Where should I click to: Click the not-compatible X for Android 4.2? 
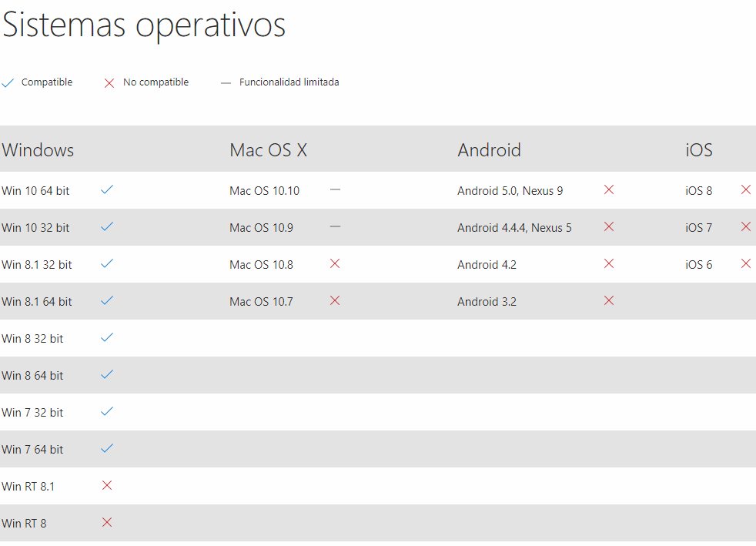click(609, 263)
